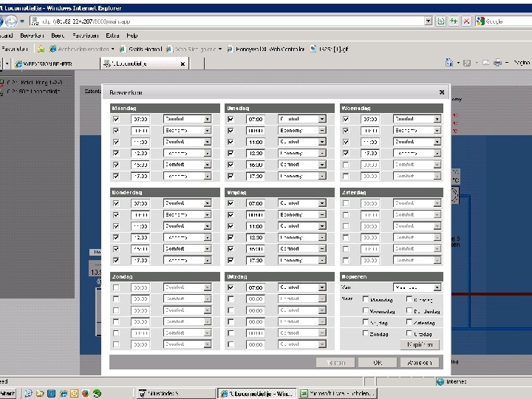This screenshot has width=532, height=399.
Task: Click the green swirl quick launch icon
Action: (x=97, y=393)
